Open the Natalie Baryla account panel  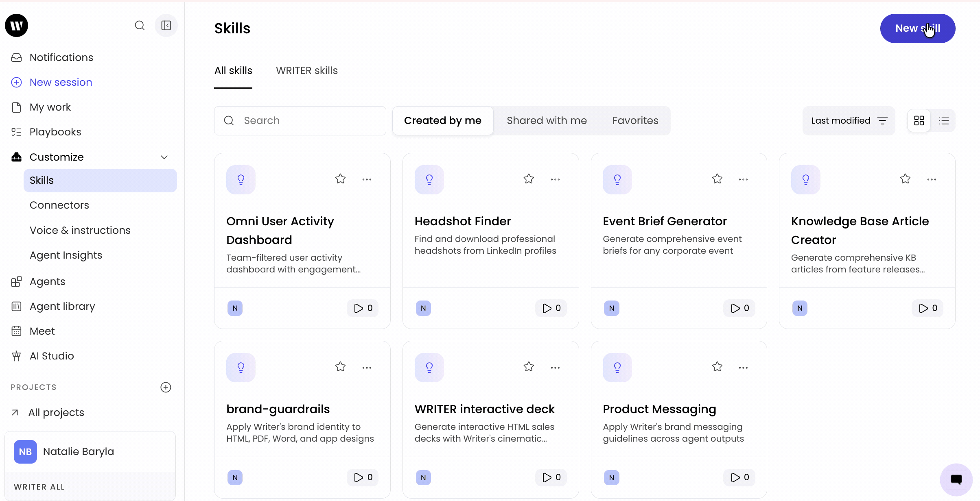90,452
